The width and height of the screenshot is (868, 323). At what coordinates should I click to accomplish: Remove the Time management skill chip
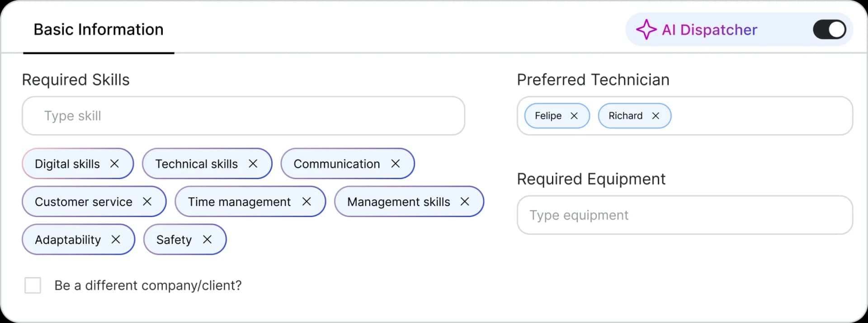307,202
